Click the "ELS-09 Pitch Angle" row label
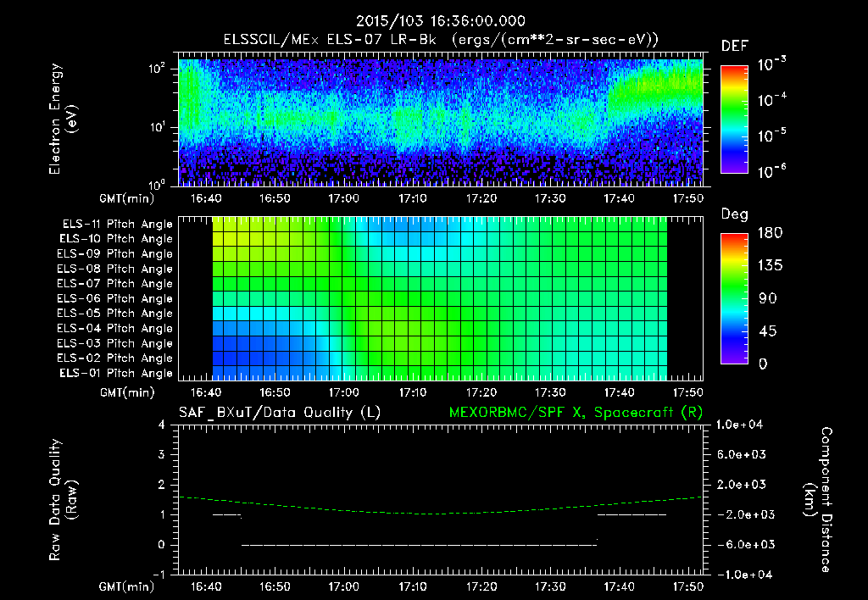This screenshot has width=868, height=600. 114,254
